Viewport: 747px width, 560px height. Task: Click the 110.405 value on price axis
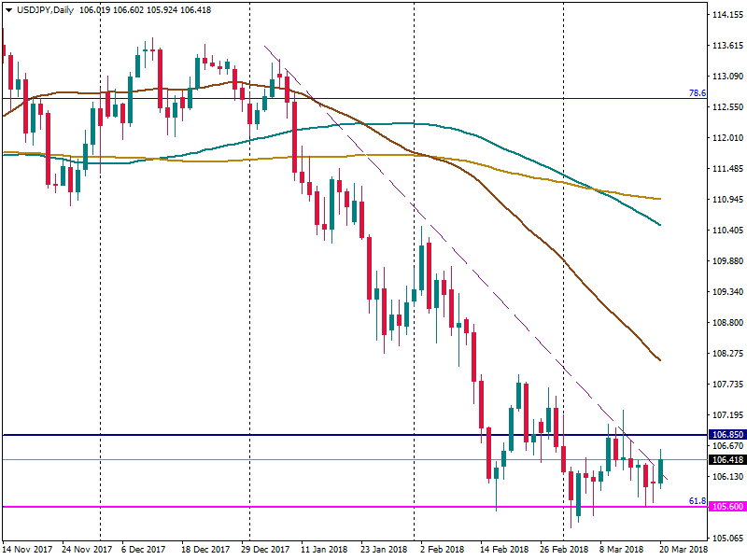726,231
